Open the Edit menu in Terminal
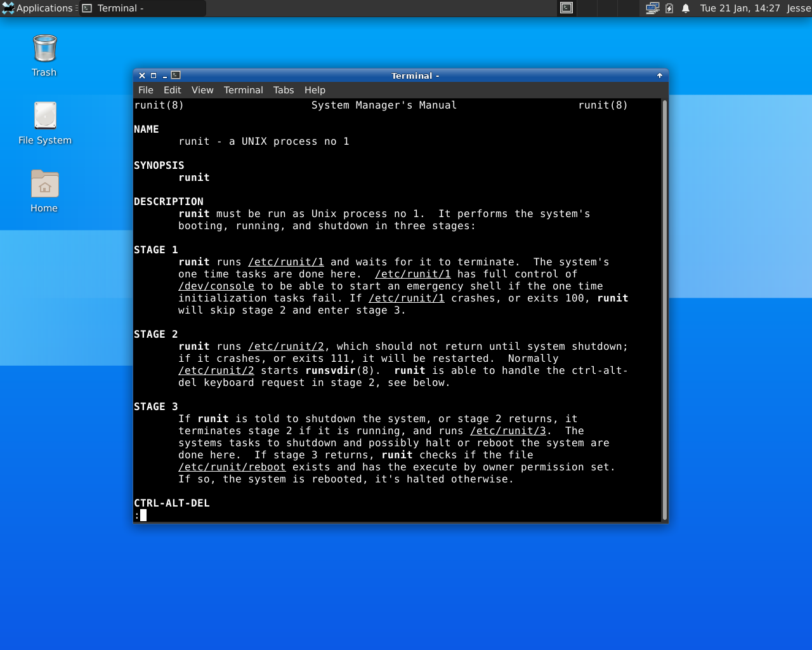This screenshot has width=812, height=650. pyautogui.click(x=172, y=90)
